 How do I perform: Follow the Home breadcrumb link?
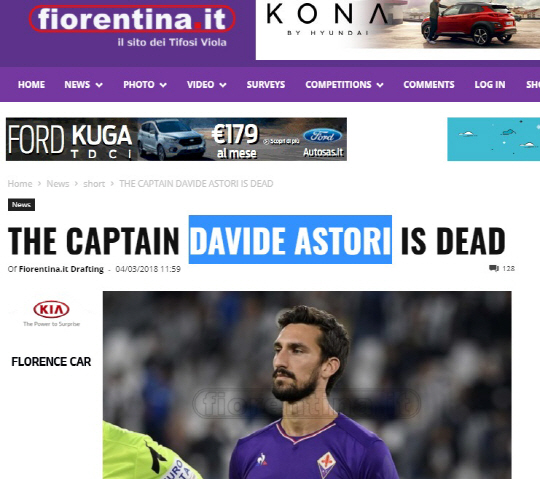[20, 184]
